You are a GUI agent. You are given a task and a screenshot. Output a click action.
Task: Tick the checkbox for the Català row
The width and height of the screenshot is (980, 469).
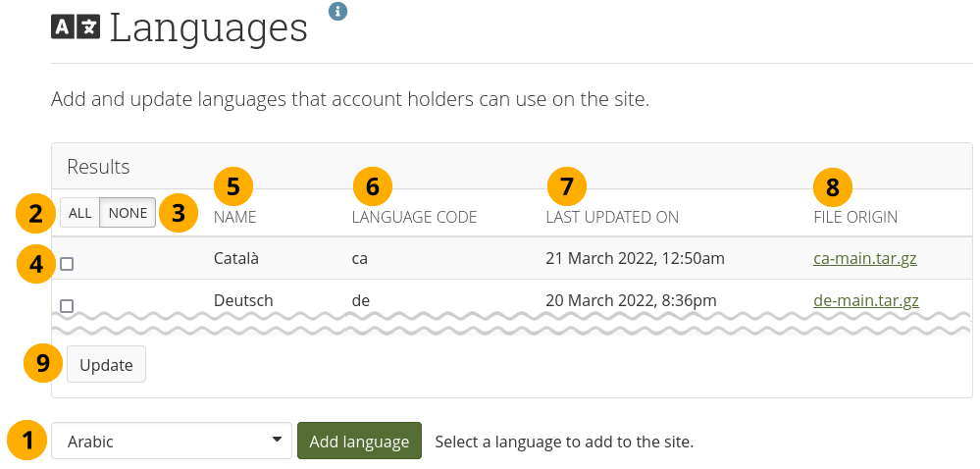pos(67,263)
